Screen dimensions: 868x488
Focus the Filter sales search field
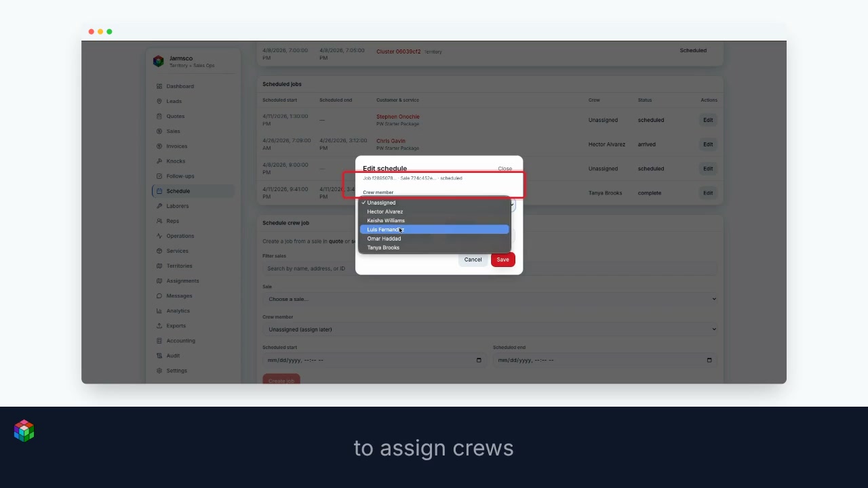tap(490, 268)
